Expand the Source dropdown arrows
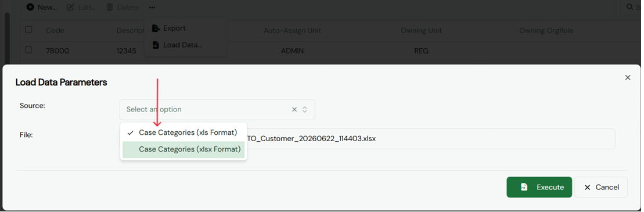The image size is (644, 212). [x=305, y=109]
